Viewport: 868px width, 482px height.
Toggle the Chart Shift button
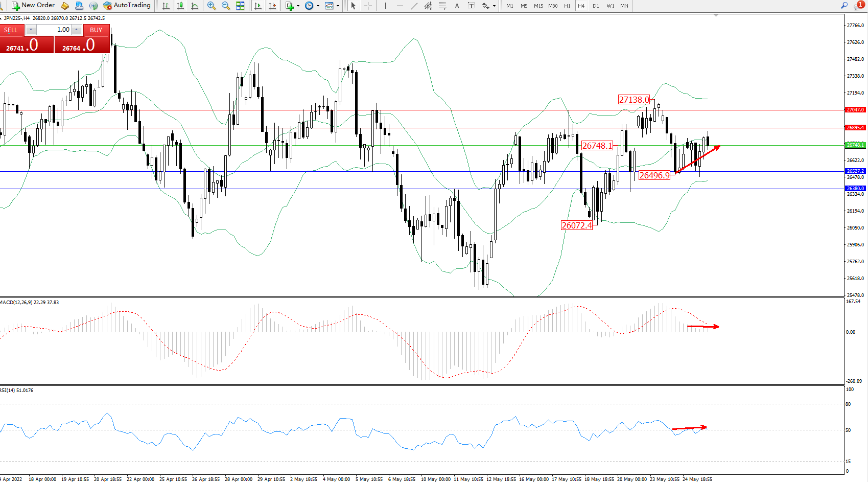click(272, 6)
